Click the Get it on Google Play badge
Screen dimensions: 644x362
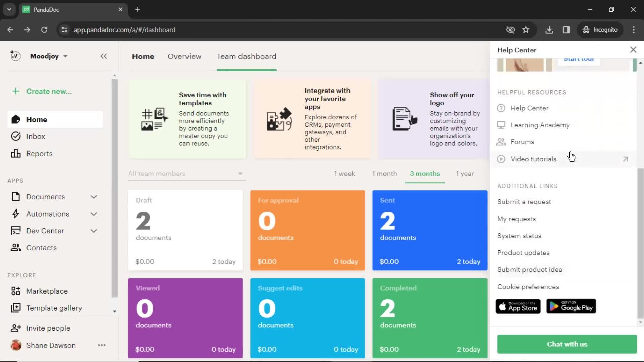tap(571, 306)
